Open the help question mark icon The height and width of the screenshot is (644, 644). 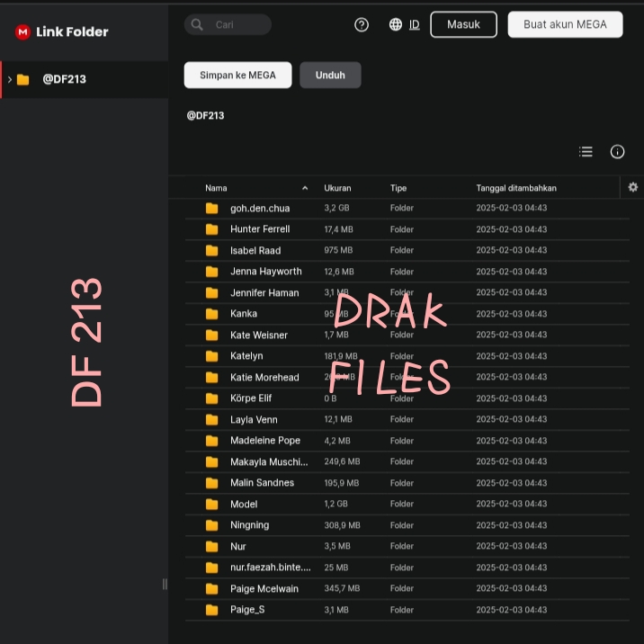(x=361, y=25)
